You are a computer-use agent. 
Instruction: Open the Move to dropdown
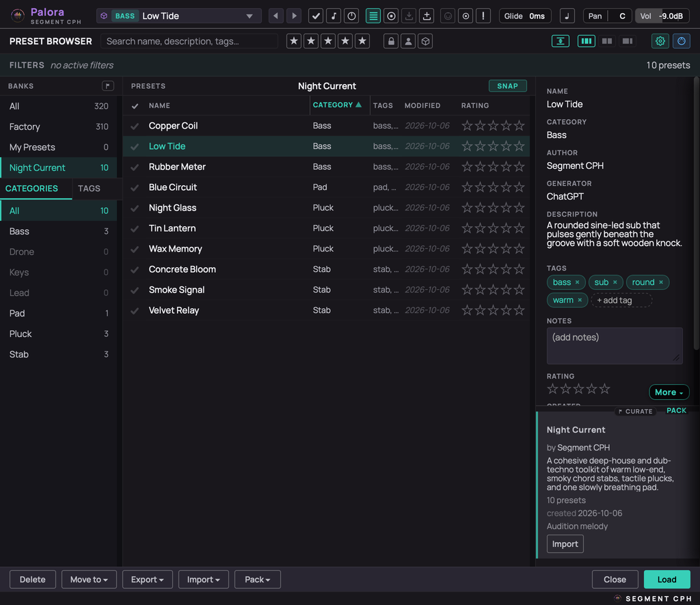coord(89,579)
